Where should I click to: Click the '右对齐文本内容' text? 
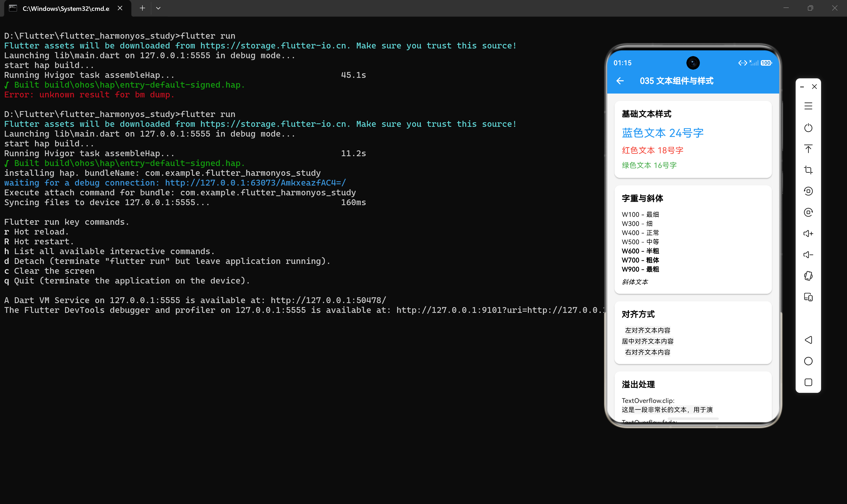[x=648, y=352]
